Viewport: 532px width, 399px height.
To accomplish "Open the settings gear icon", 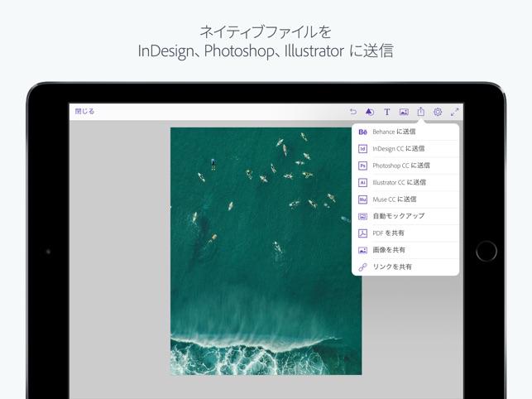I will point(438,112).
